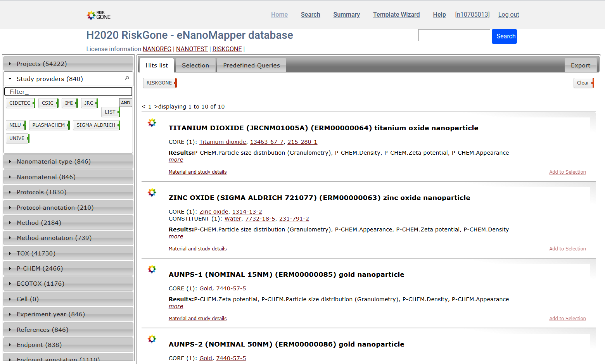Open the Hits list tab
605x364 pixels.
(157, 66)
